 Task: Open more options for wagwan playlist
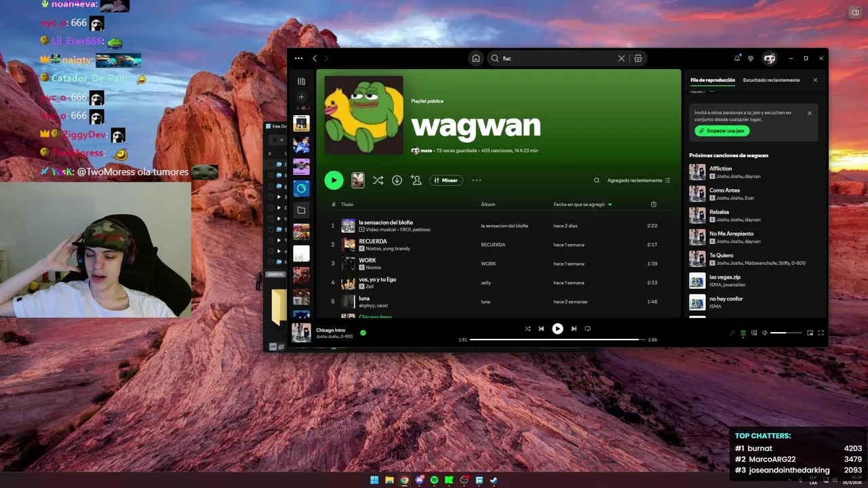point(477,180)
